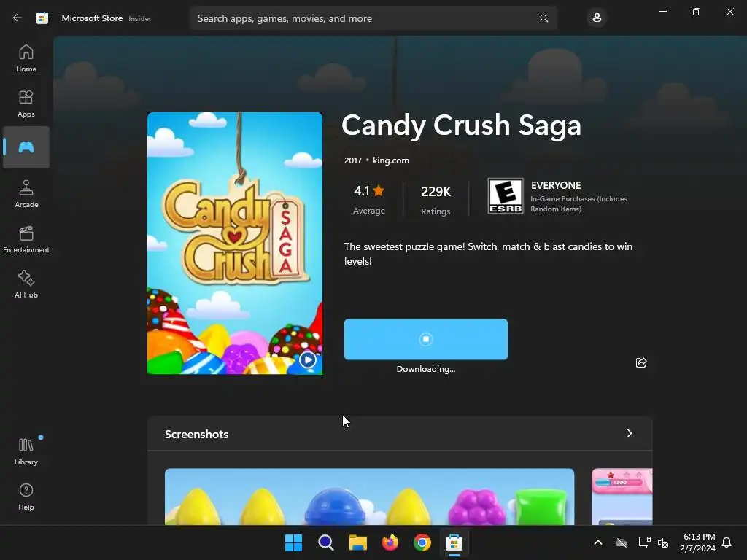Launch Chrome from the taskbar
The width and height of the screenshot is (747, 560).
coord(422,542)
